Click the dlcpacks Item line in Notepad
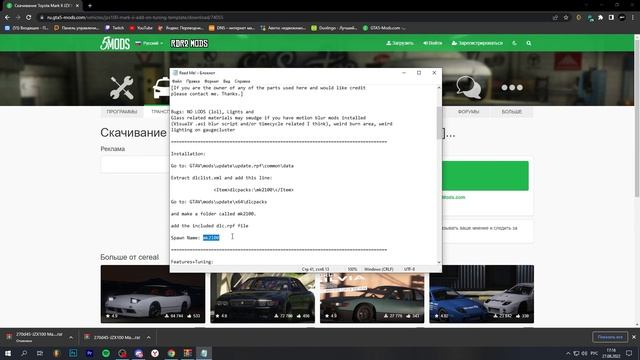This screenshot has height=360, width=640. pyautogui.click(x=253, y=190)
